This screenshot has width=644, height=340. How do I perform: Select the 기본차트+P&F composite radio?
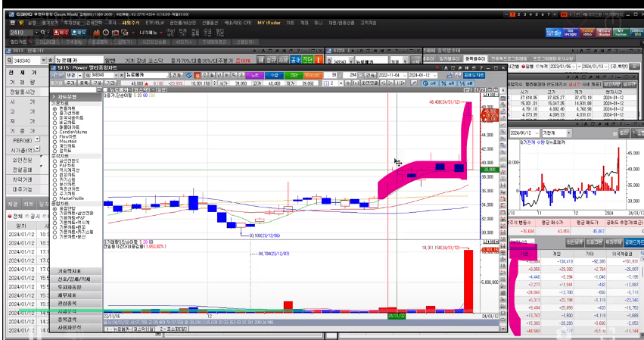[x=54, y=218]
